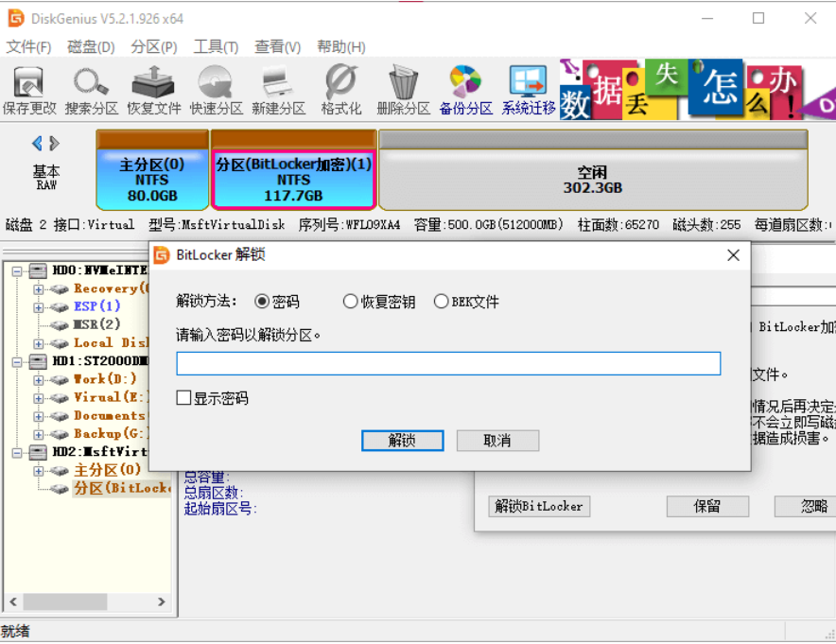Collapse the HD1 disk tree node

click(x=17, y=362)
